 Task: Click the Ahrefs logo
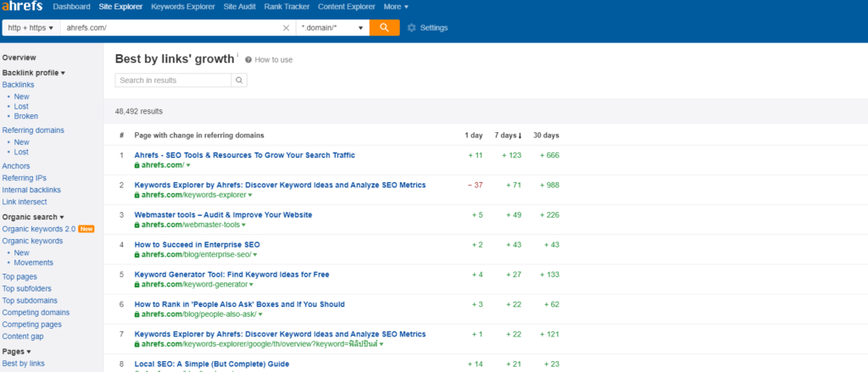[23, 7]
